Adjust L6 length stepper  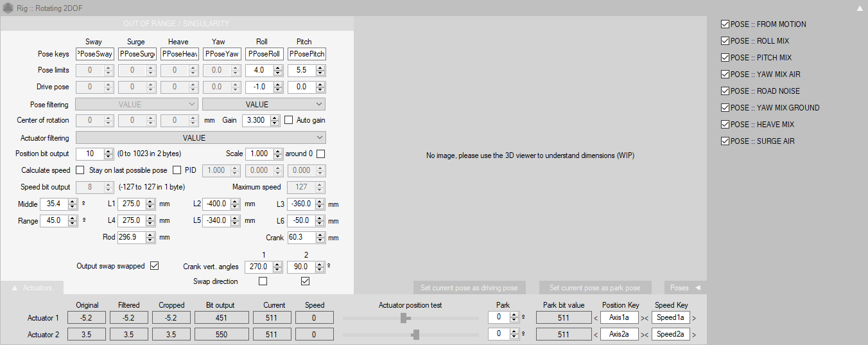click(320, 220)
